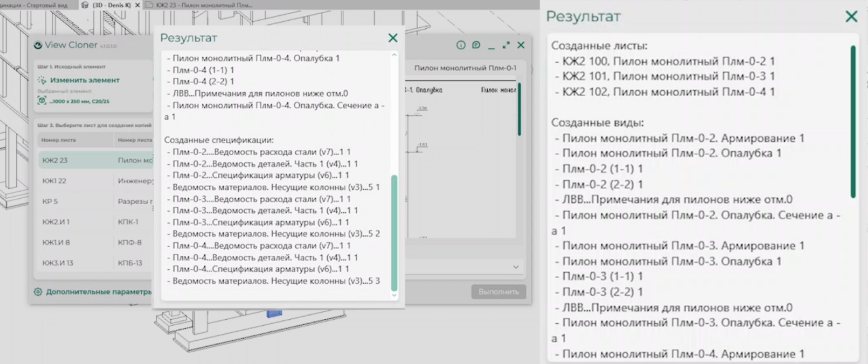The image size is (868, 364).
Task: Close the center Результат dialog
Action: (x=393, y=38)
